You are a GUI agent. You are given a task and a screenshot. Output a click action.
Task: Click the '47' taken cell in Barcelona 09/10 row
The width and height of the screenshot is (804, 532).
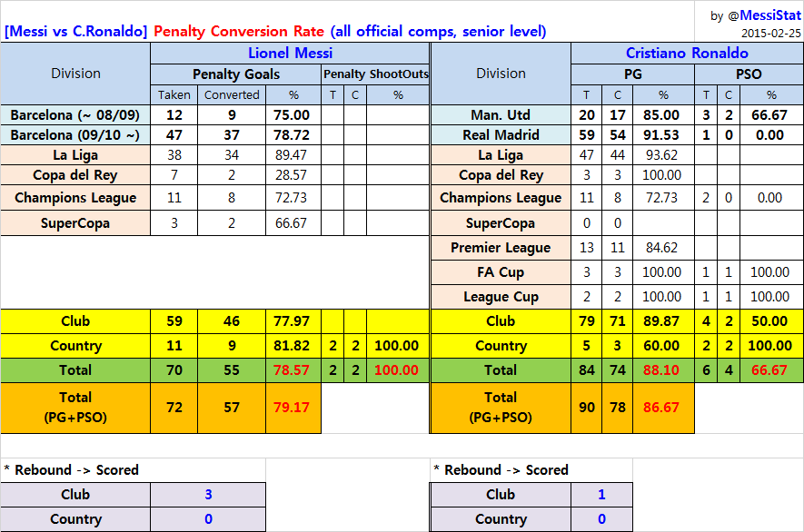tap(174, 134)
